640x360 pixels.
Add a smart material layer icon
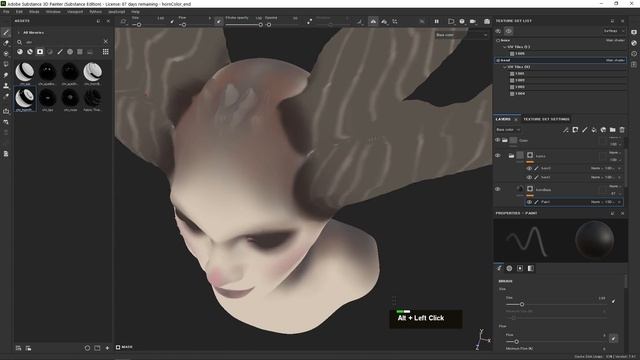(x=603, y=130)
